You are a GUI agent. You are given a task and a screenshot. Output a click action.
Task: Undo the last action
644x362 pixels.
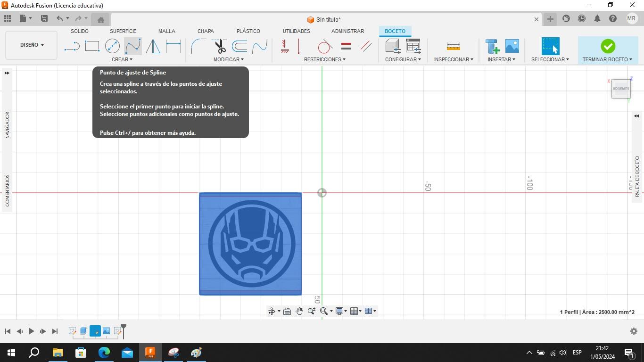point(59,18)
